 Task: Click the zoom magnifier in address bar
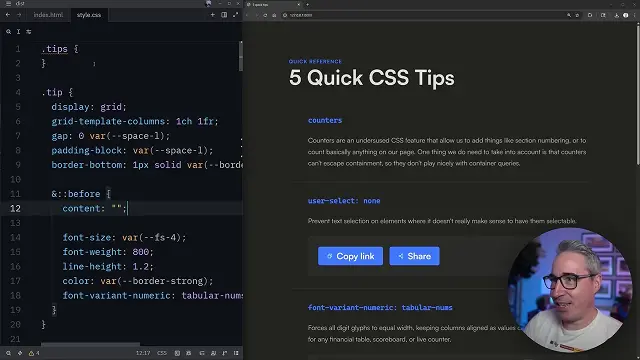point(569,15)
